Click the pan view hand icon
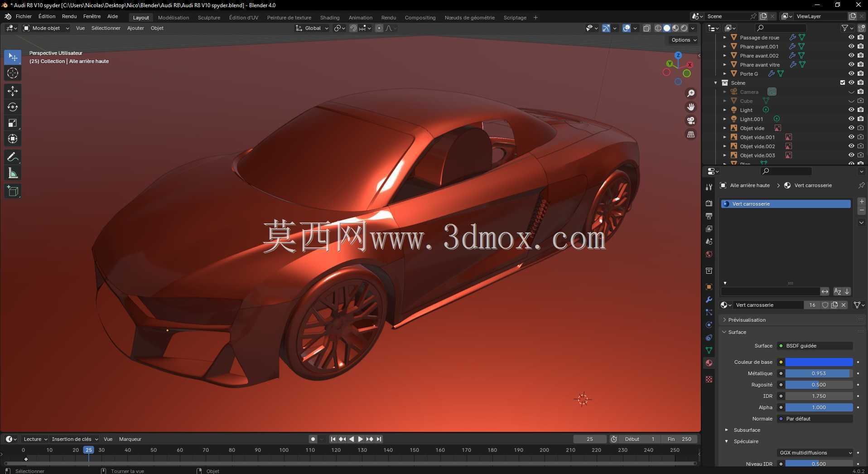 (x=691, y=107)
